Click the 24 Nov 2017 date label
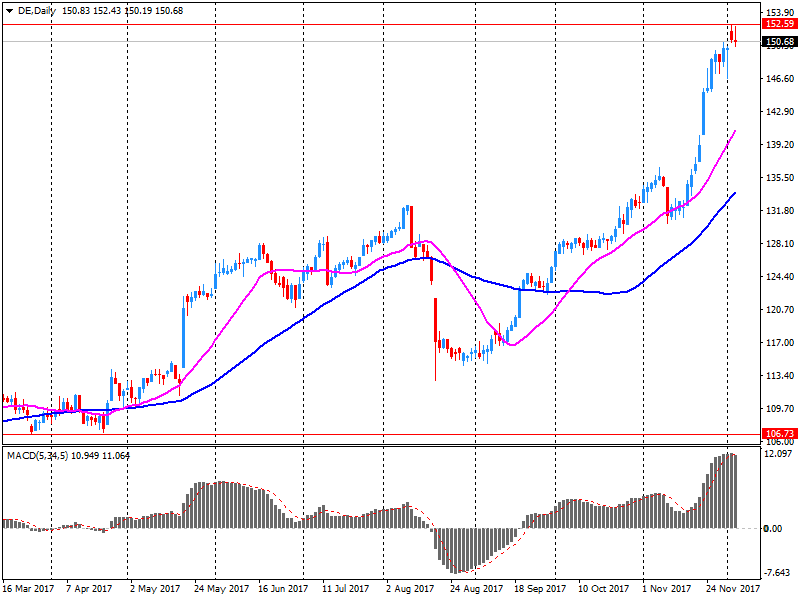 coord(731,590)
